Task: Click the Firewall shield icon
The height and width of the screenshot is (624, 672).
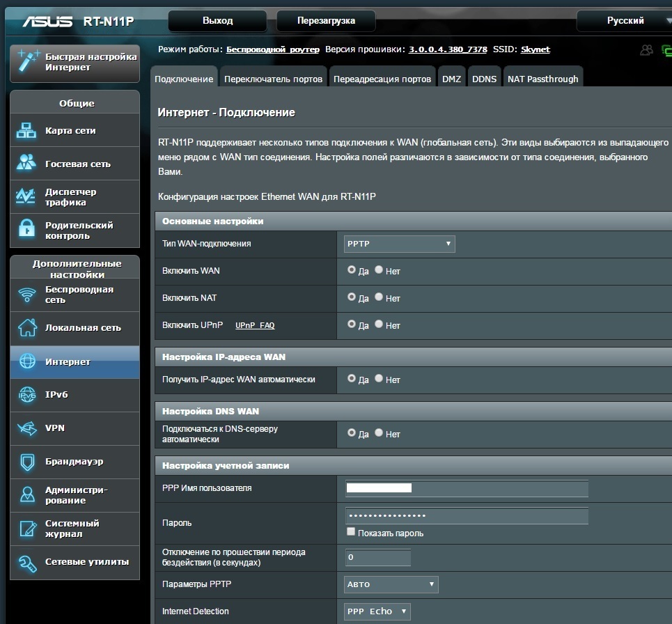Action: 27,462
